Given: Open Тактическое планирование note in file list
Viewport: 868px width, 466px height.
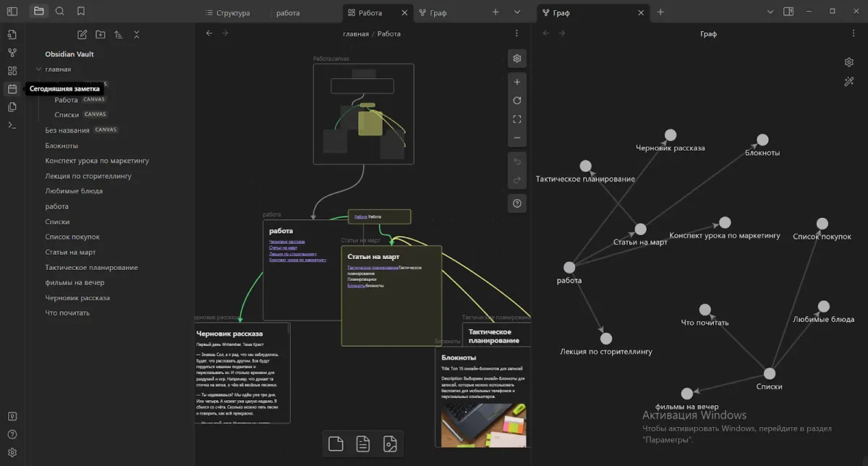Looking at the screenshot, I should [91, 268].
